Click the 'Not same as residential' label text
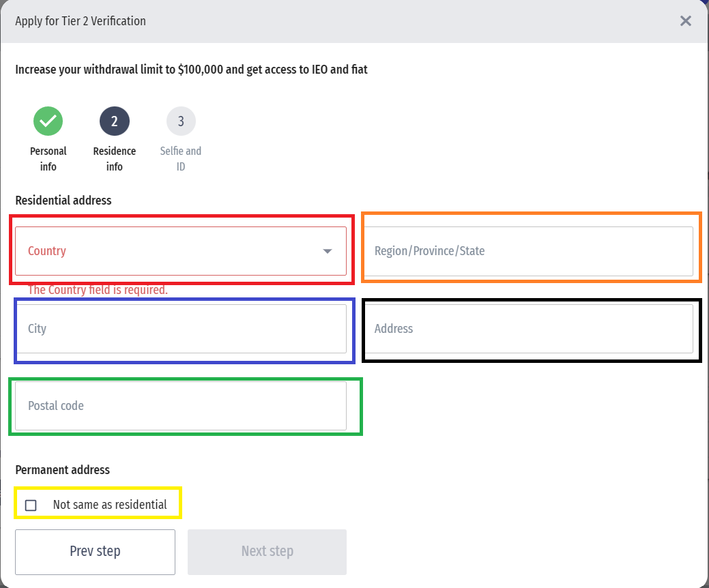709x588 pixels. pos(110,505)
